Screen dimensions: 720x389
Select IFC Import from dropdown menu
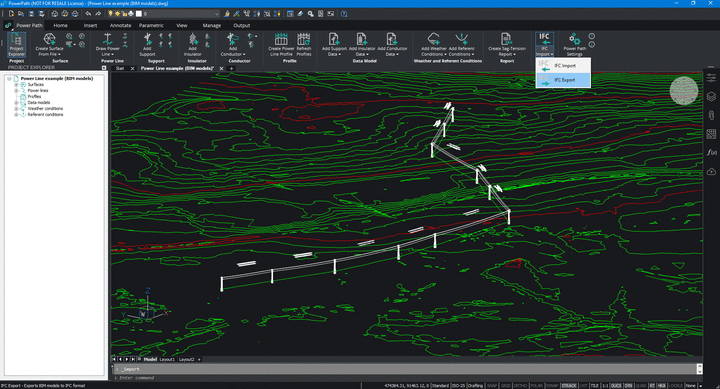563,66
